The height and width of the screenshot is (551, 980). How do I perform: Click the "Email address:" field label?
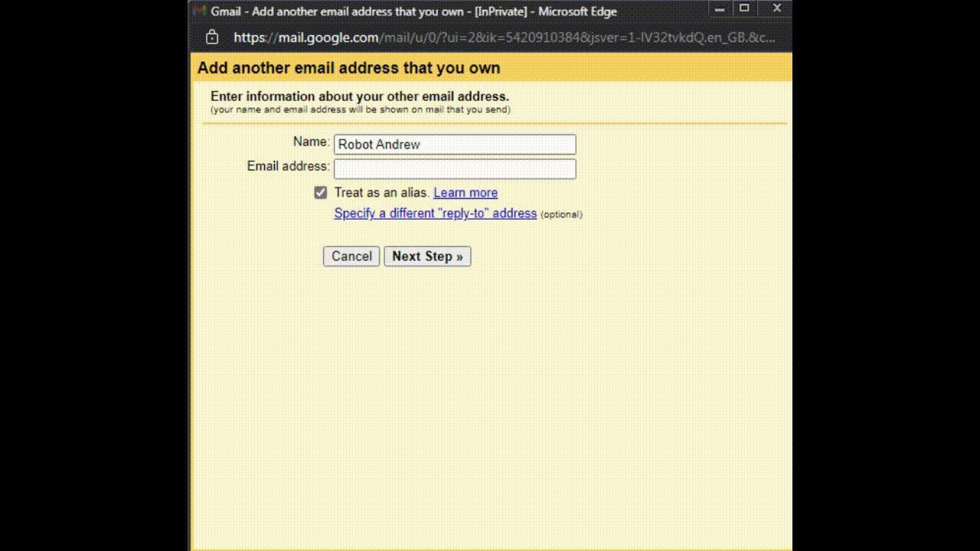click(288, 166)
